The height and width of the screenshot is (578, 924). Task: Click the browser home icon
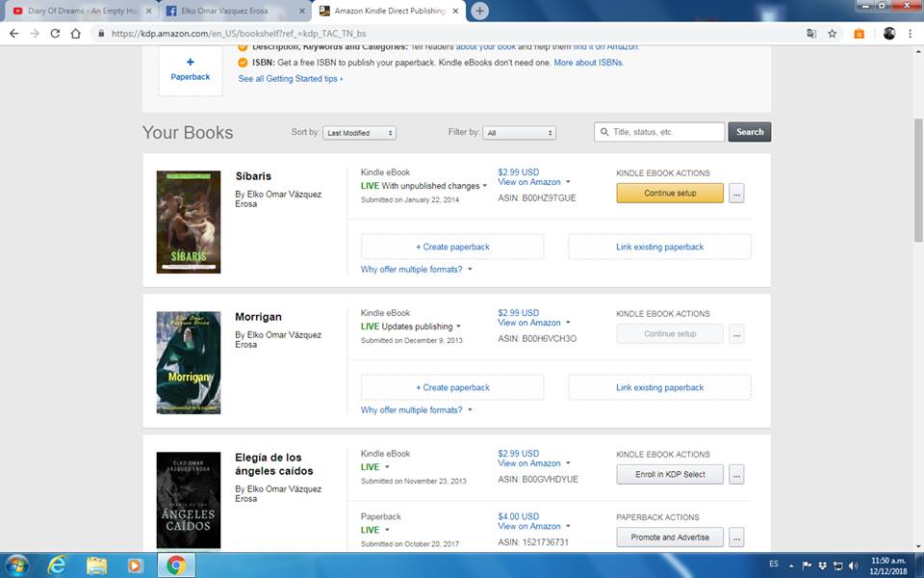tap(76, 33)
